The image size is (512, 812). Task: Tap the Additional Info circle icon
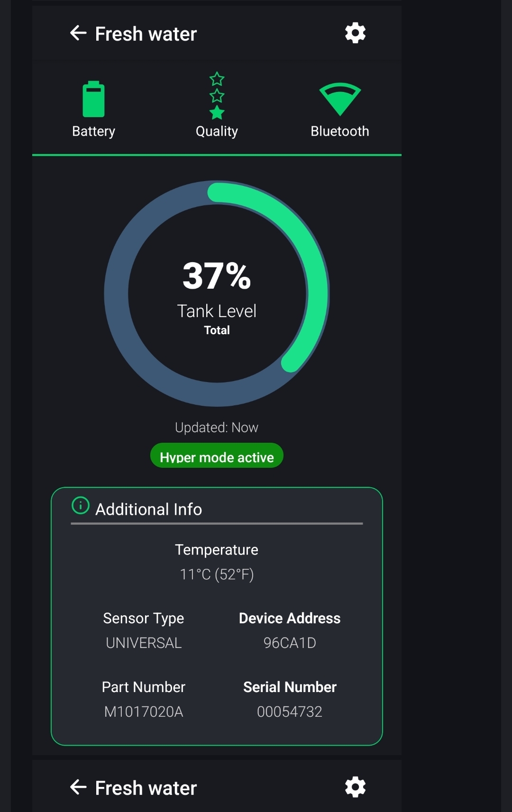[81, 505]
